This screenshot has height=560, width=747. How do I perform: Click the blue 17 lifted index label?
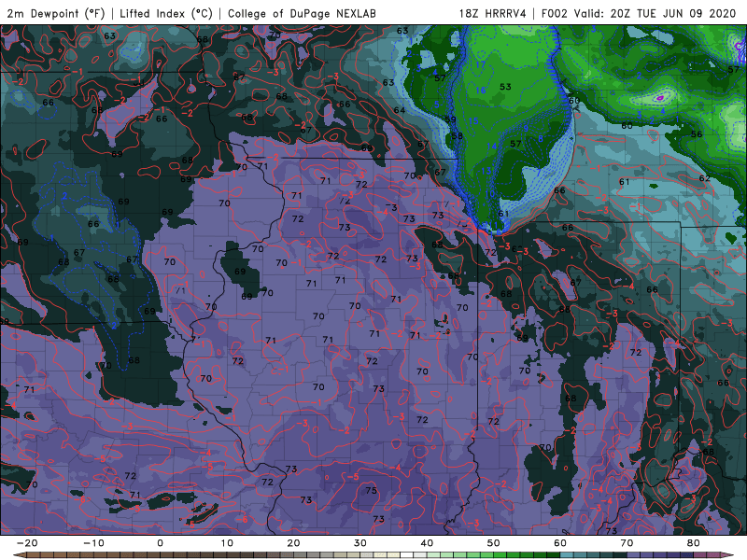coord(480,64)
